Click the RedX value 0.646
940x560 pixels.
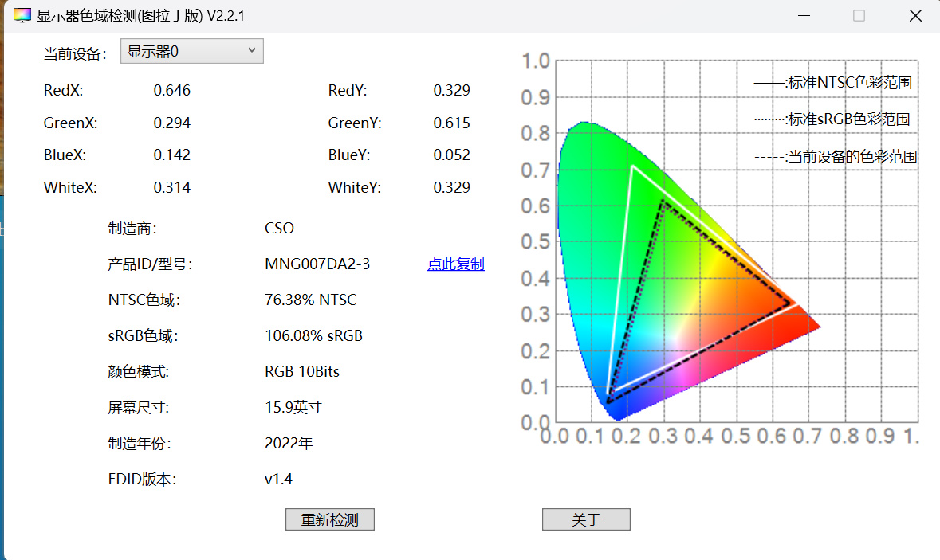pyautogui.click(x=172, y=91)
